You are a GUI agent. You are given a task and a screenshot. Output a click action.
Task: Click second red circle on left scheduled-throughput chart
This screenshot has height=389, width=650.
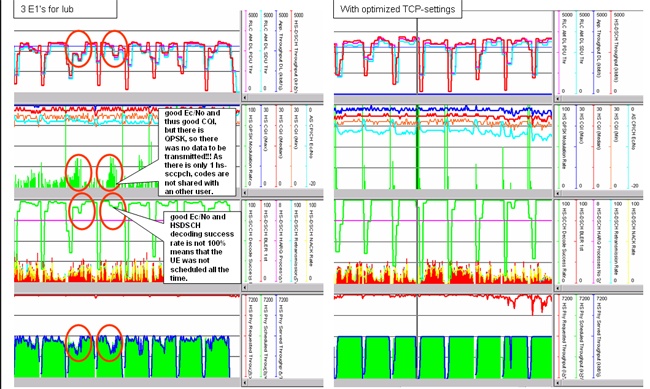(x=110, y=343)
